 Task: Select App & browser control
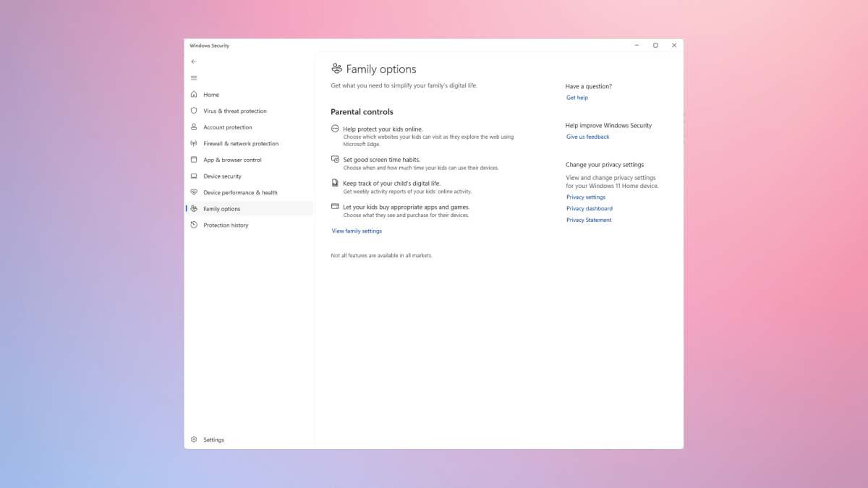[x=249, y=160]
